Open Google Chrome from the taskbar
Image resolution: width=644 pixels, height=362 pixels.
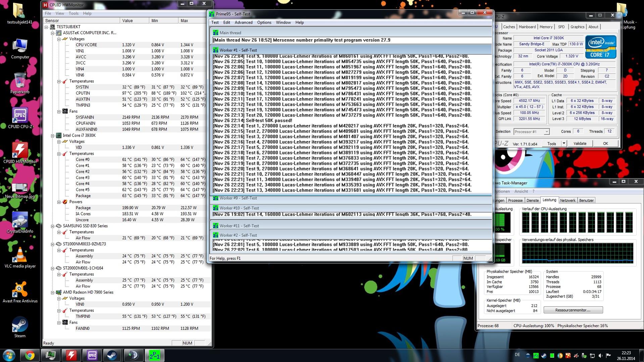(30, 355)
